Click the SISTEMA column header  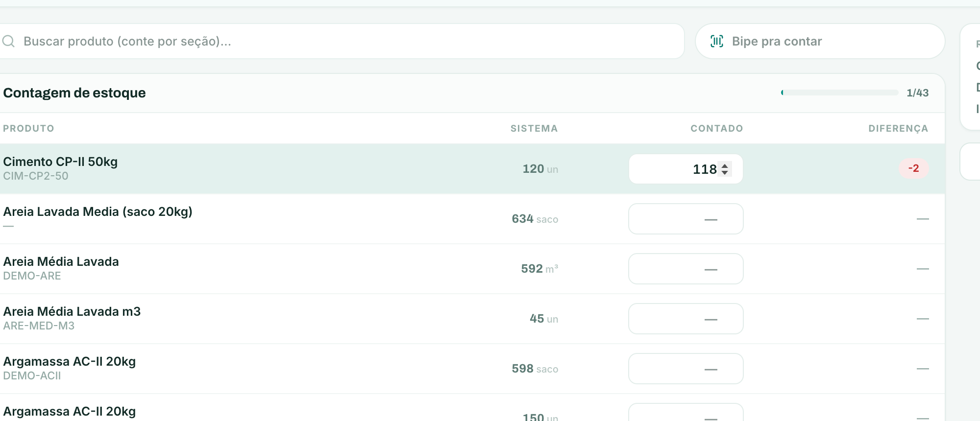point(534,128)
